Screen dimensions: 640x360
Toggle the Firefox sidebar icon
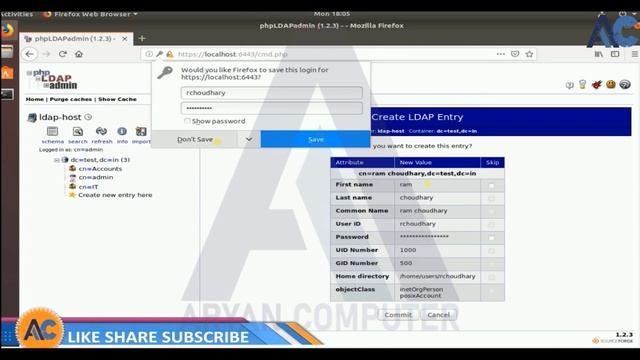coord(615,54)
